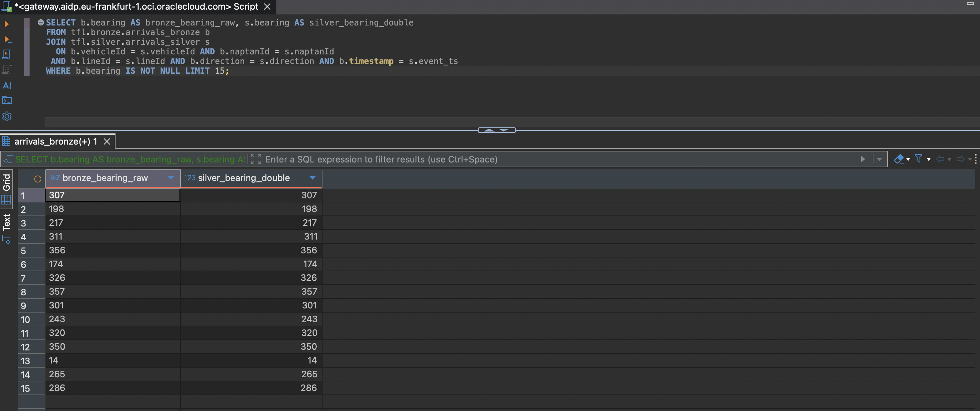This screenshot has width=980, height=411.
Task: Select the silver cell showing 198
Action: pos(251,209)
